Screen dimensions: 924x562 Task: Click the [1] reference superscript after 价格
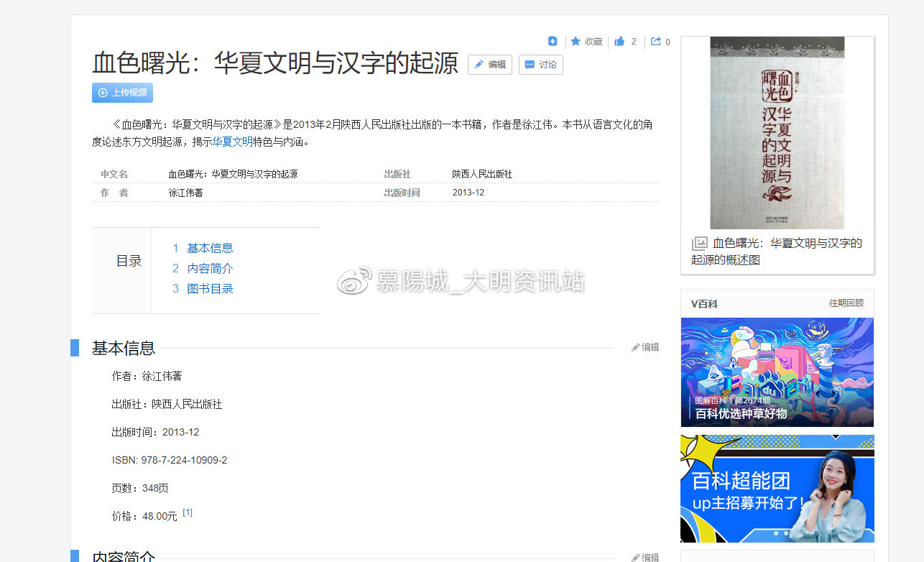tap(188, 512)
